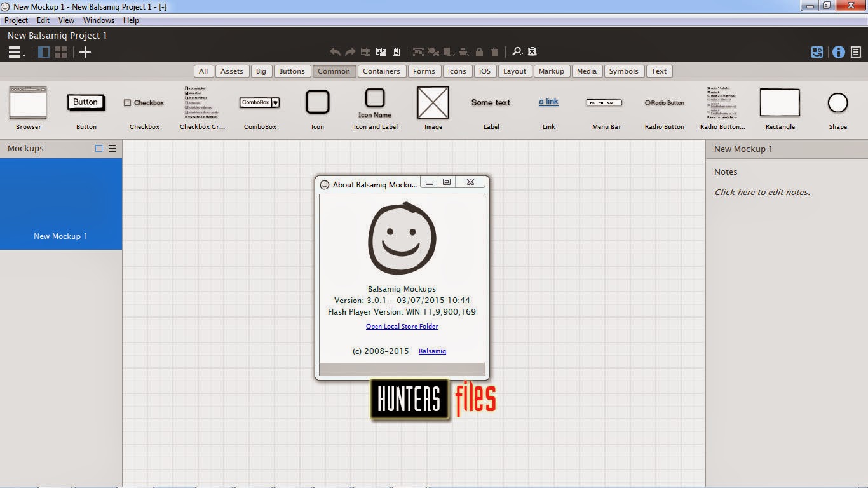
Task: Click the clear markup icon beside zoom
Action: 532,52
